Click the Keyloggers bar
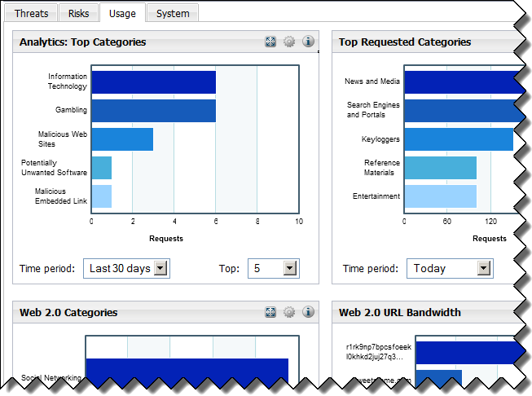The width and height of the screenshot is (532, 396). 459,139
